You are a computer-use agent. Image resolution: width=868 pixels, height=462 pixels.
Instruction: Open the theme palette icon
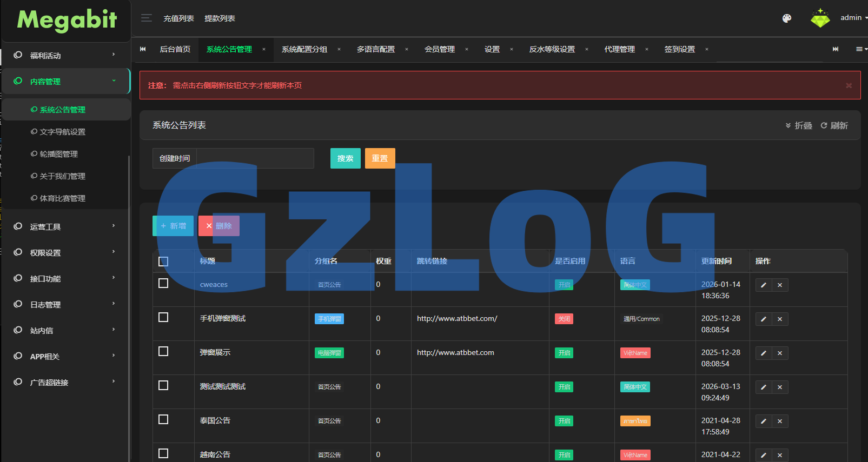coord(787,18)
